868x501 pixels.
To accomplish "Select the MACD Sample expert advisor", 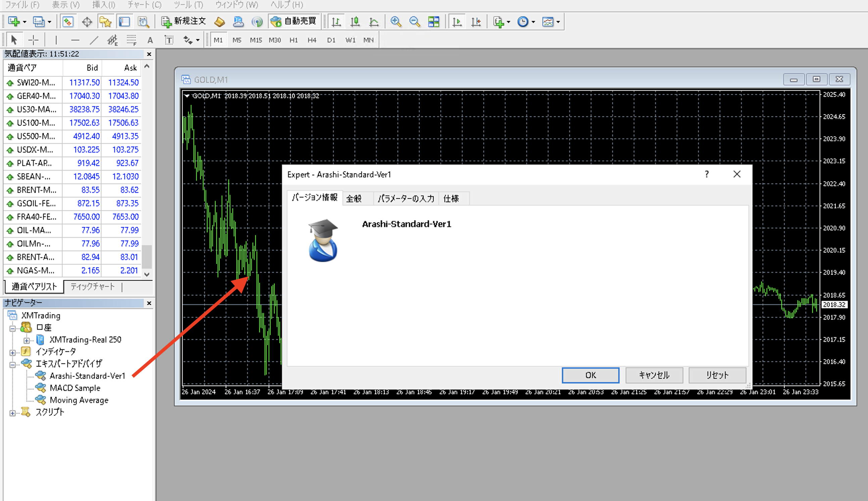I will click(75, 388).
